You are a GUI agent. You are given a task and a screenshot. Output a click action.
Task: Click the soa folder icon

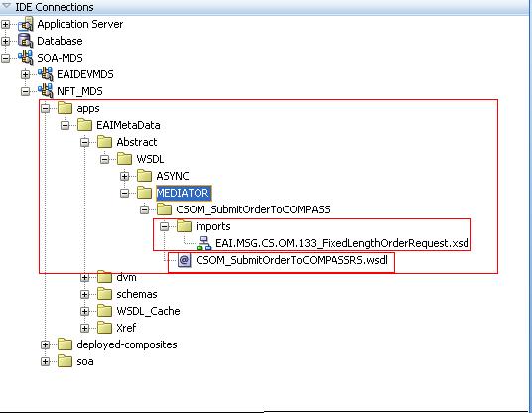click(65, 361)
